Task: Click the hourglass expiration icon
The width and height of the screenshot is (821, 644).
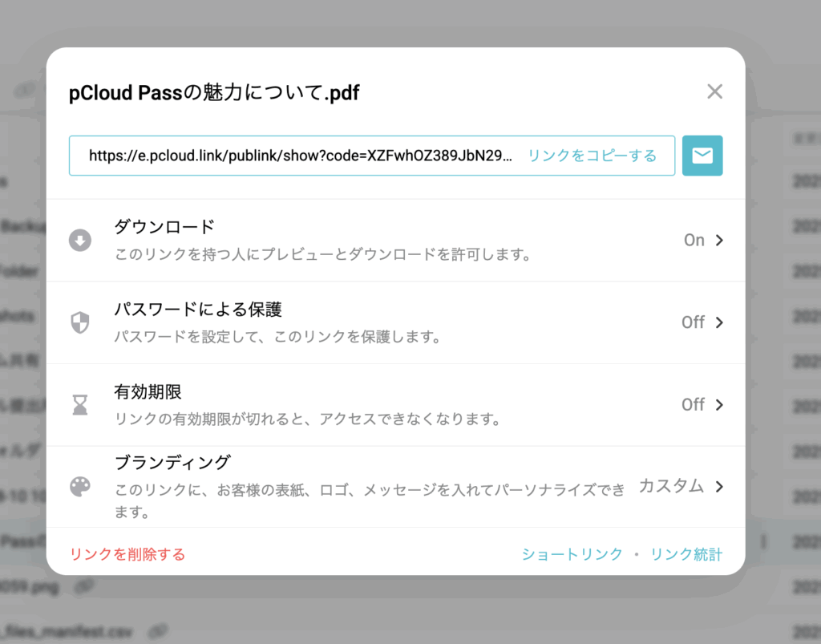Action: (80, 405)
